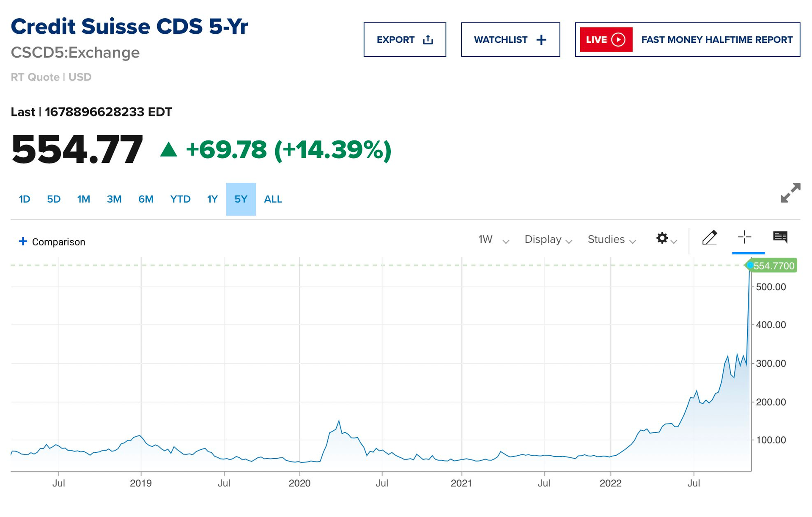Switch to the YTD range tab

point(180,199)
